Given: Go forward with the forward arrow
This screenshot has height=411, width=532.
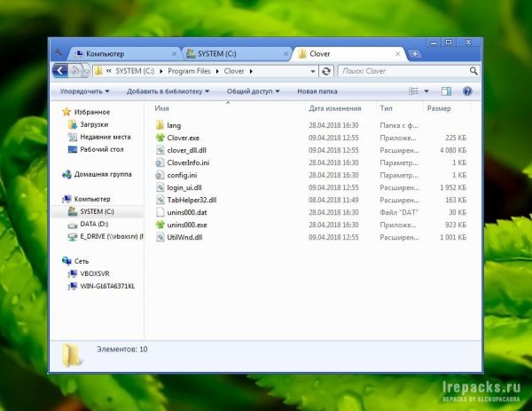Looking at the screenshot, I should click(x=75, y=71).
